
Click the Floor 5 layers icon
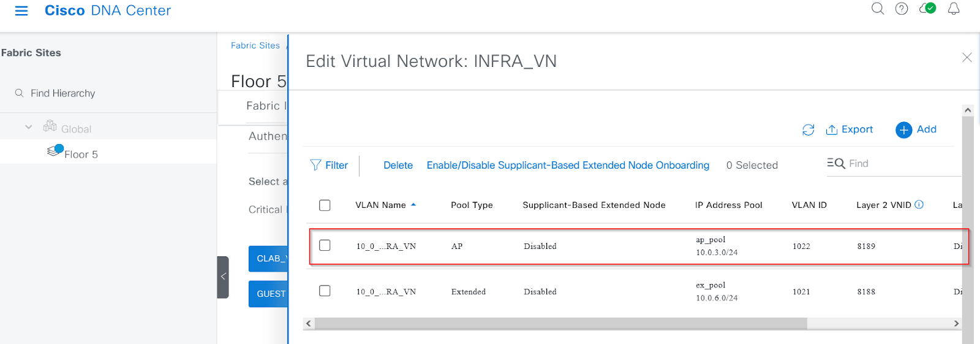tap(55, 150)
